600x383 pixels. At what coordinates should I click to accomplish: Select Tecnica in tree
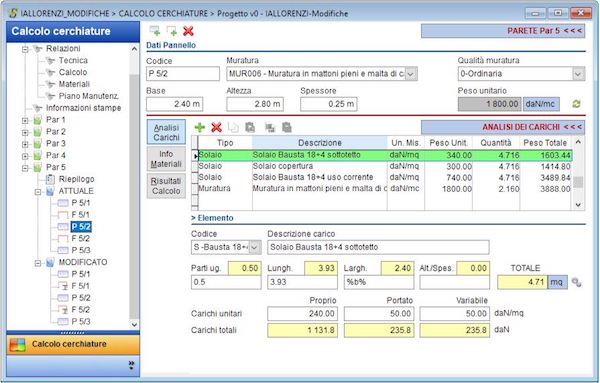pyautogui.click(x=73, y=60)
